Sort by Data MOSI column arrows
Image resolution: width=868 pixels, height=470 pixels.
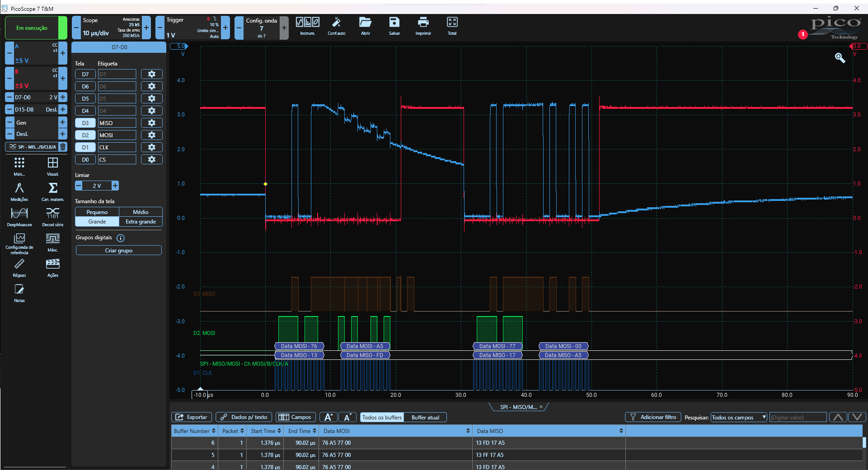click(x=468, y=431)
